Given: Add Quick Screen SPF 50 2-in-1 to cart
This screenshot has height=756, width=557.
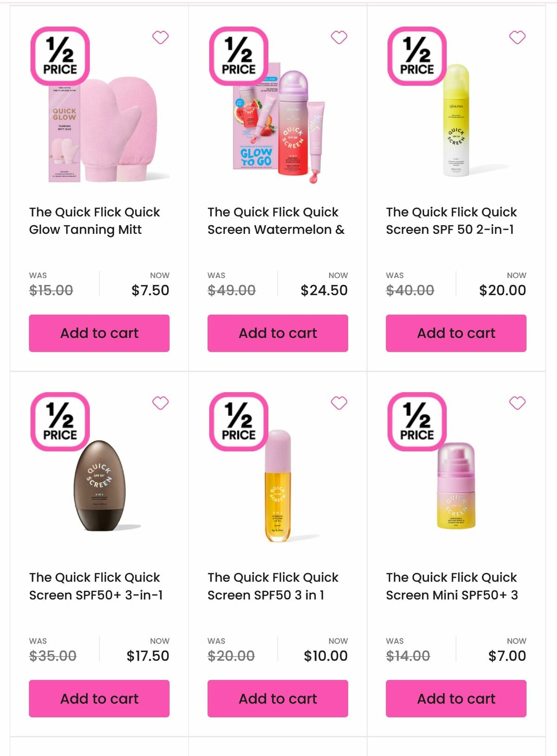Looking at the screenshot, I should (x=456, y=333).
